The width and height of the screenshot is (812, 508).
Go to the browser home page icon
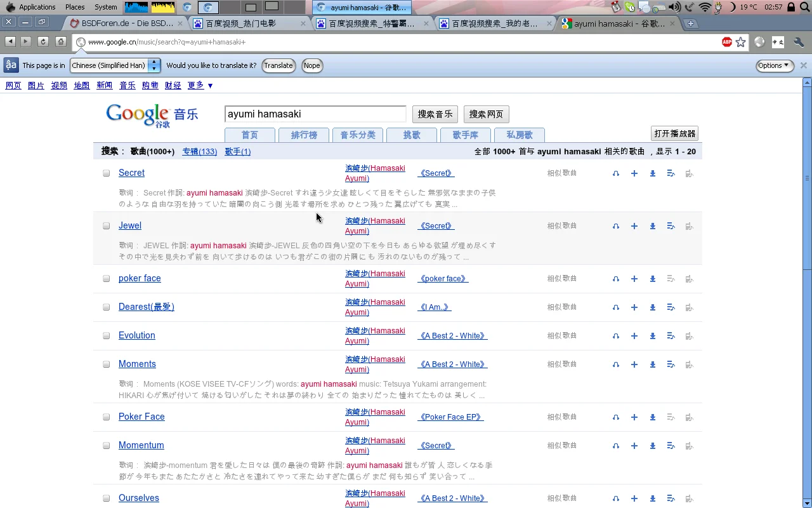coord(61,41)
